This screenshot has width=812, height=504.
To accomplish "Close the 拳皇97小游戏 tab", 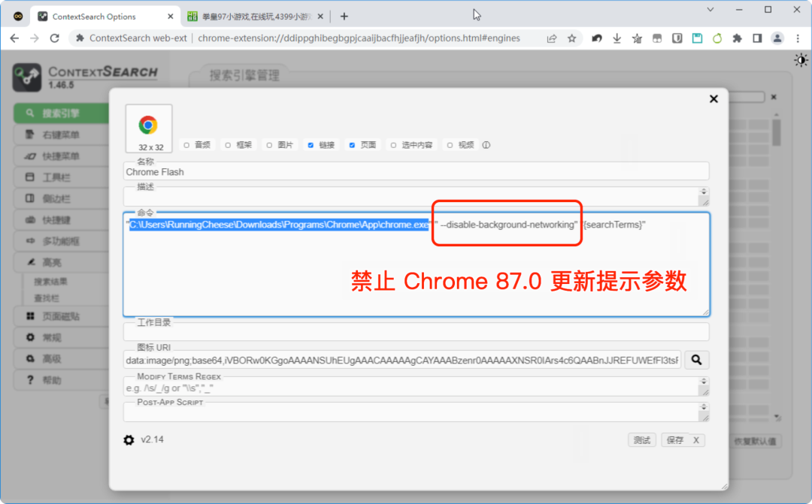I will point(320,16).
